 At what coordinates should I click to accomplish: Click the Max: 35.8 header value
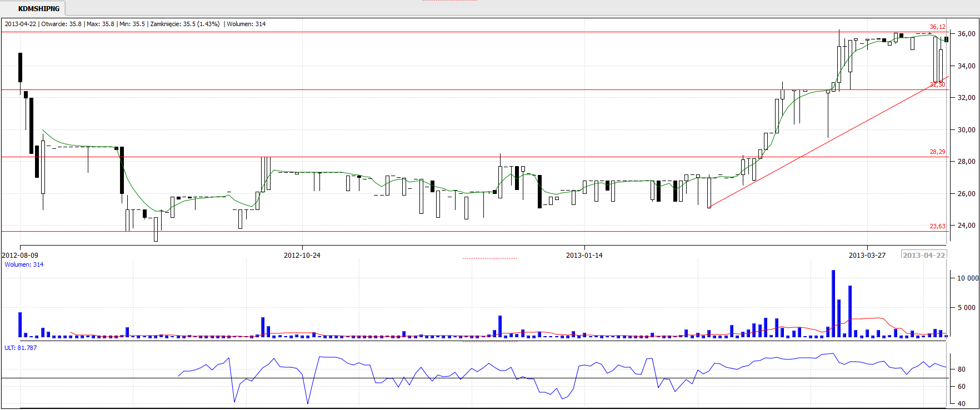(100, 24)
